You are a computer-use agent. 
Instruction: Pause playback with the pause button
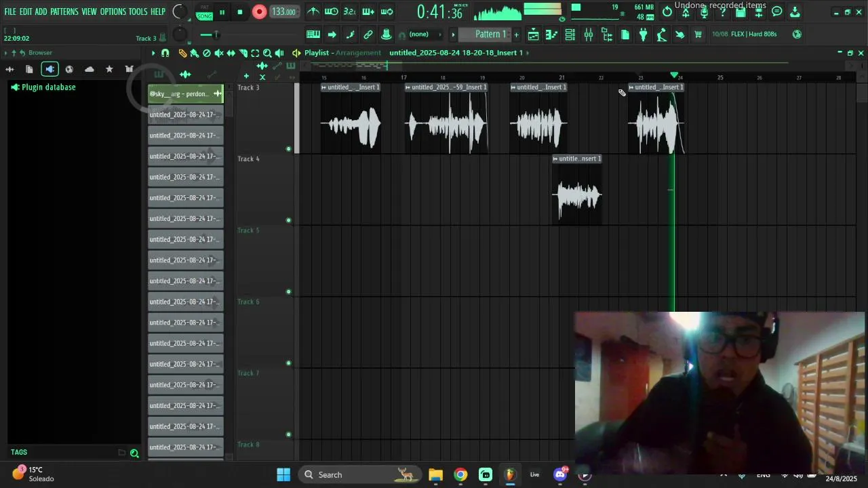[x=222, y=12]
